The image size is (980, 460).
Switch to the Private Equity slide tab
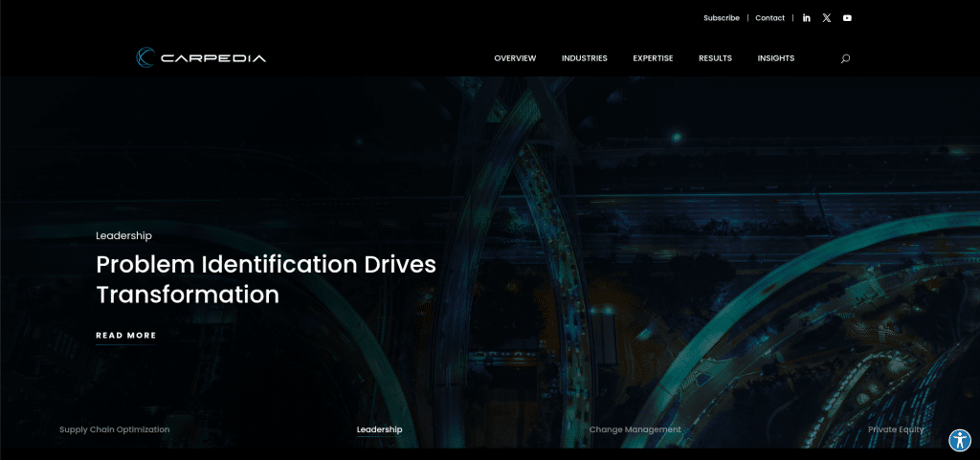tap(896, 429)
